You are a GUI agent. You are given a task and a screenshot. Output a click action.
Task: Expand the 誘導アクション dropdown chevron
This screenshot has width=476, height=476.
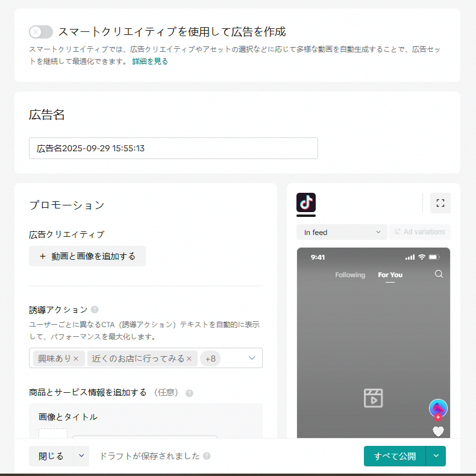[252, 358]
